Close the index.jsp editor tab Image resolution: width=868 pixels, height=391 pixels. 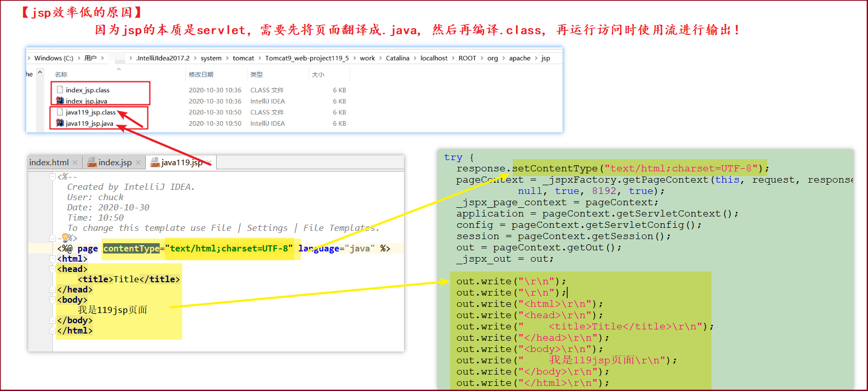[x=138, y=163]
